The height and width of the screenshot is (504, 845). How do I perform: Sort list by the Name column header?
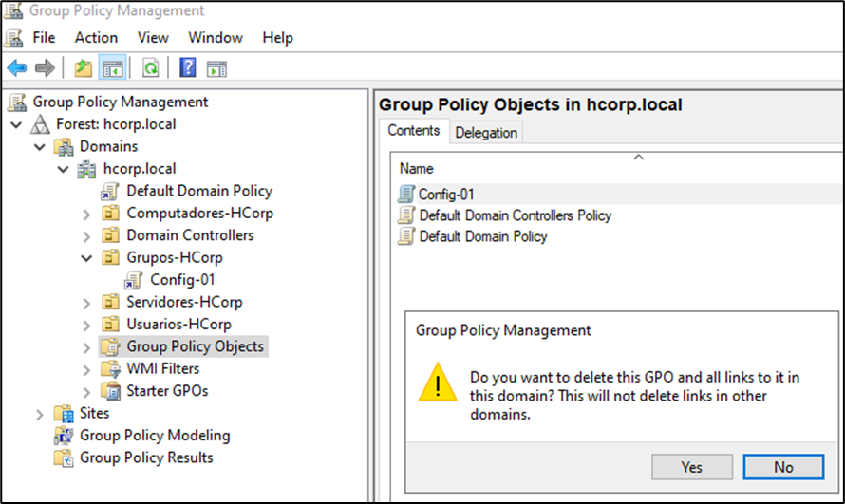pos(417,169)
